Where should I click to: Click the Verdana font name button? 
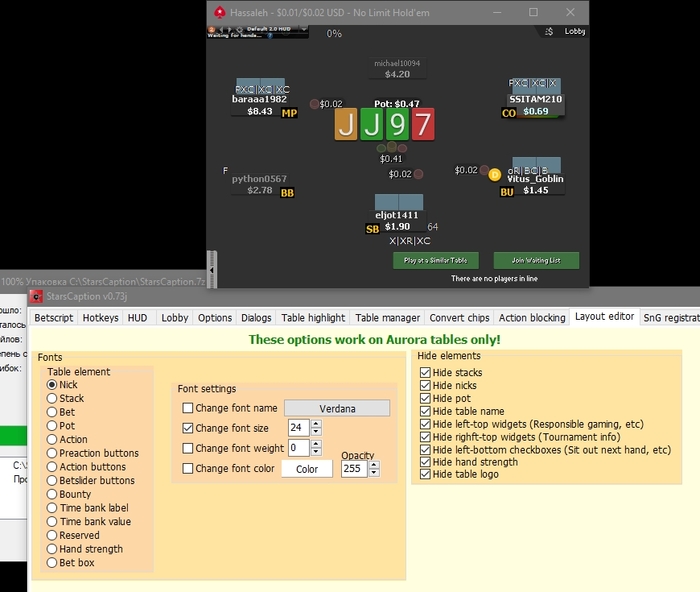point(337,409)
